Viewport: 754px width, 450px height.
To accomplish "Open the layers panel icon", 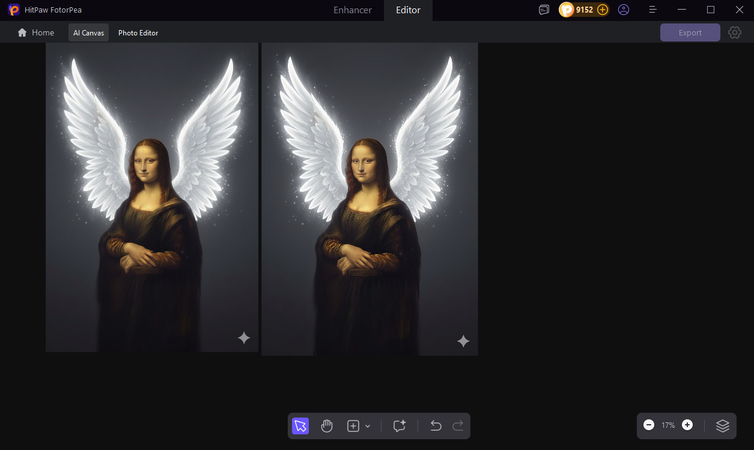I will point(722,426).
